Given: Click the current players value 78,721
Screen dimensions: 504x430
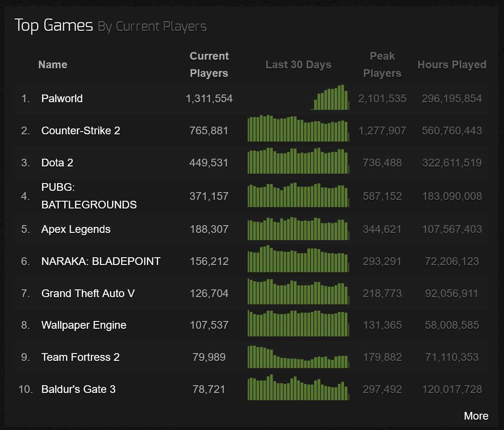Looking at the screenshot, I should [209, 389].
